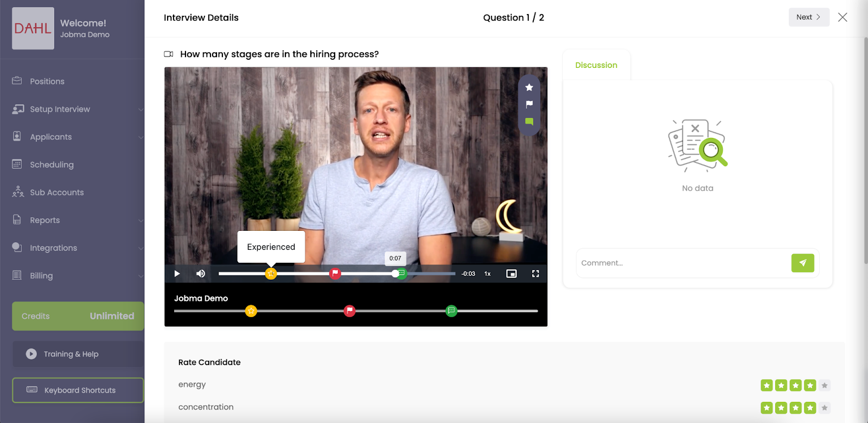868x423 pixels.
Task: Rate concentration four stars
Action: [x=810, y=408]
